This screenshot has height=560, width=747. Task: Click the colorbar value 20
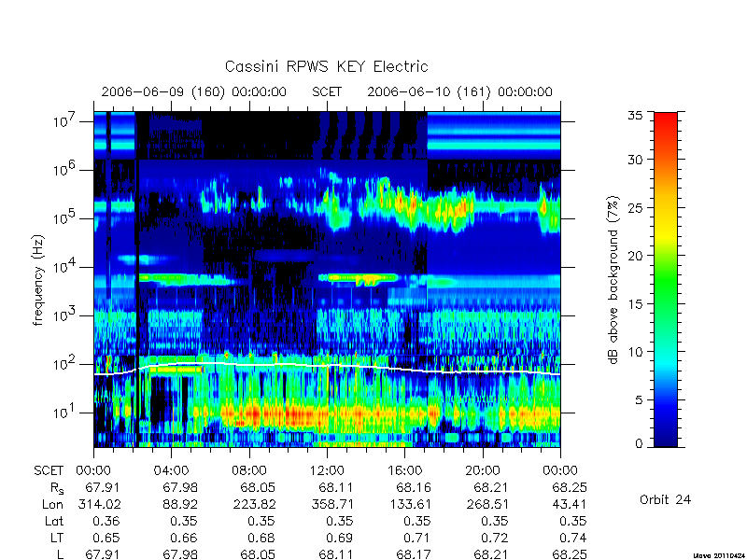point(635,256)
